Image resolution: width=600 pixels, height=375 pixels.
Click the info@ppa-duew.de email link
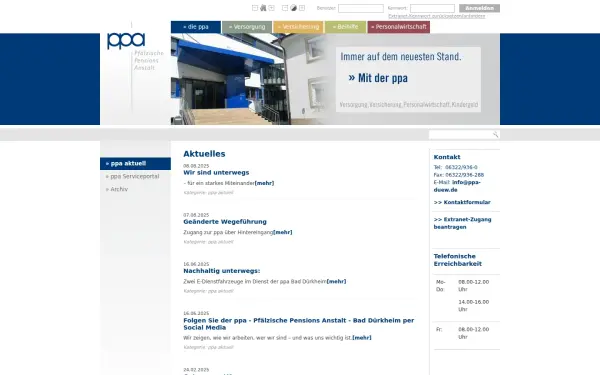457,186
